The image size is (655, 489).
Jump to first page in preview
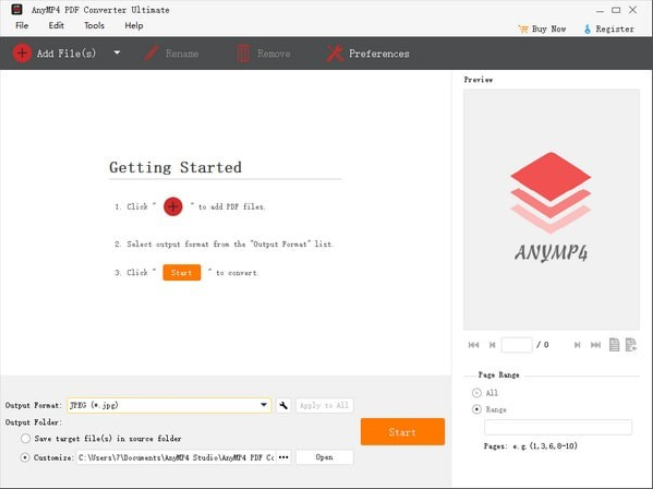coord(473,345)
